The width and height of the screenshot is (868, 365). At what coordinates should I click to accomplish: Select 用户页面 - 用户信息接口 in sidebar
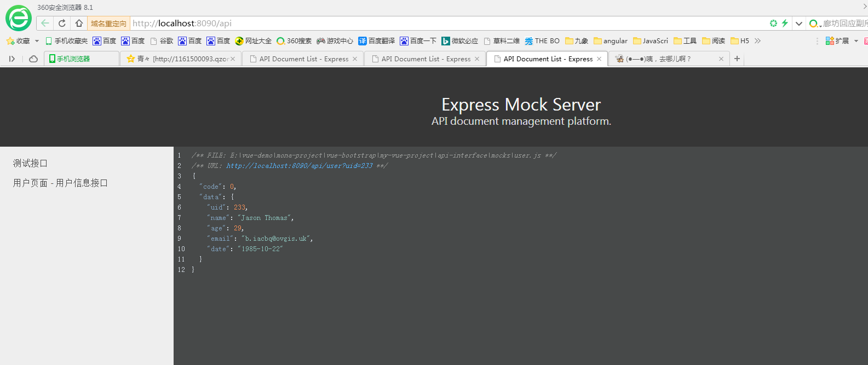[60, 183]
